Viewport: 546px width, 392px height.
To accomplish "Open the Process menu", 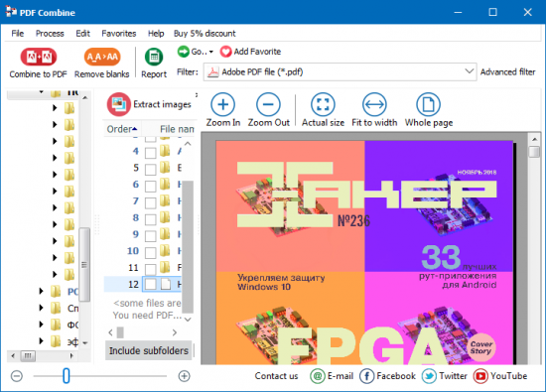I will [x=50, y=34].
